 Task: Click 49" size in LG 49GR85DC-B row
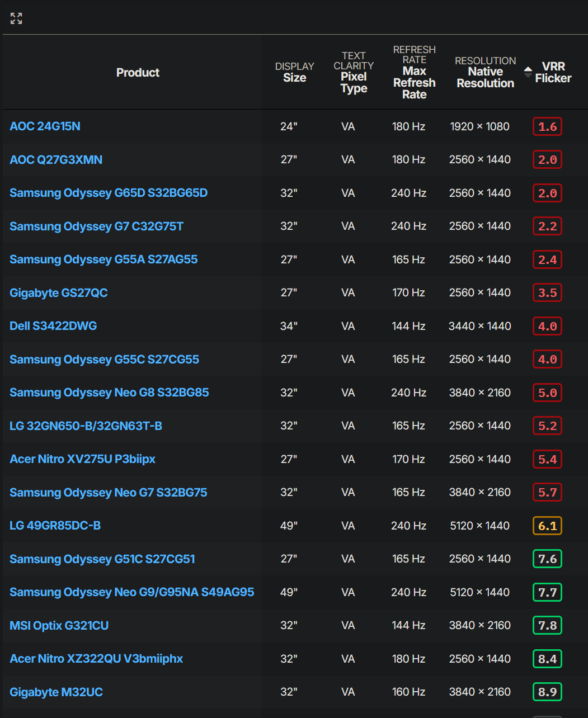(x=289, y=526)
